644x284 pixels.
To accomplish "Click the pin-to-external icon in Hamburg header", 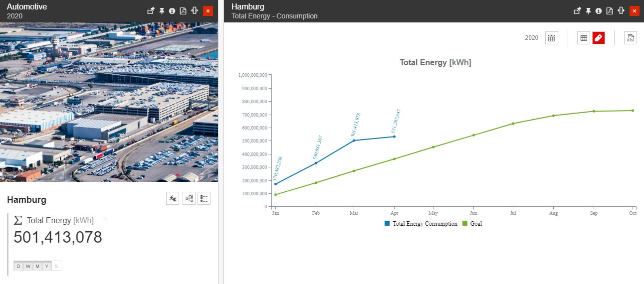I will pos(577,11).
